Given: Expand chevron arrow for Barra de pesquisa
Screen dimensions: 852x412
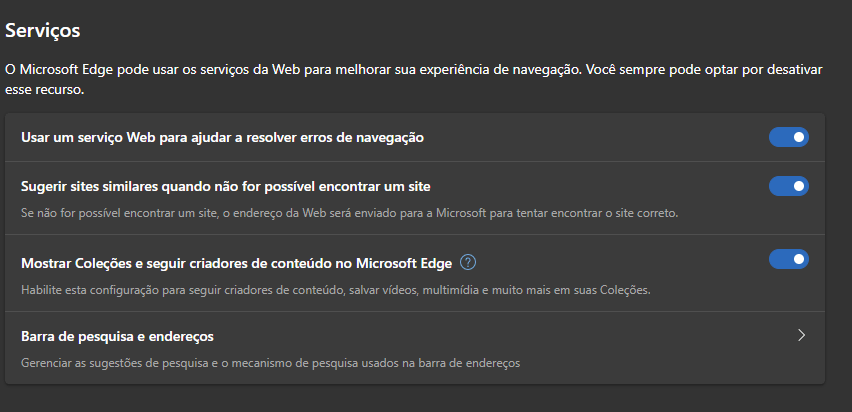Looking at the screenshot, I should pos(801,335).
